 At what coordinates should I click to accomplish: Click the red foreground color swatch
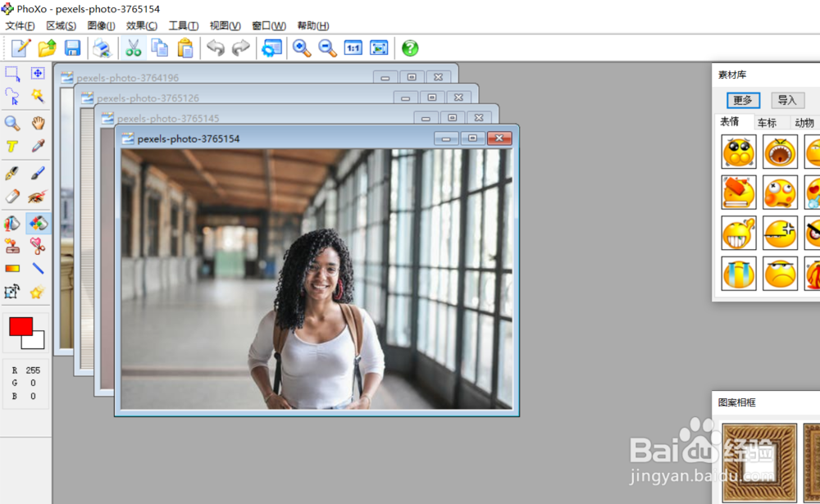[21, 326]
